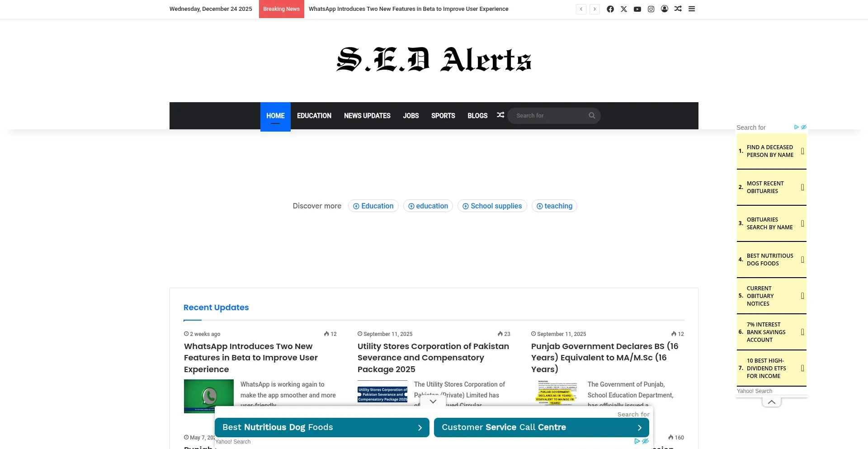Click the Best Nutritious Dog Foods ad
868x449 pixels.
(x=321, y=427)
